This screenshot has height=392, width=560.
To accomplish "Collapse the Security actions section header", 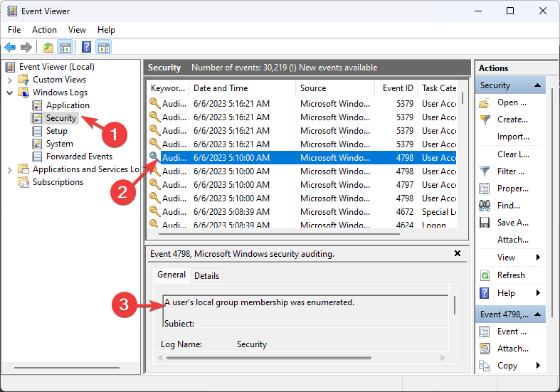I will point(538,85).
